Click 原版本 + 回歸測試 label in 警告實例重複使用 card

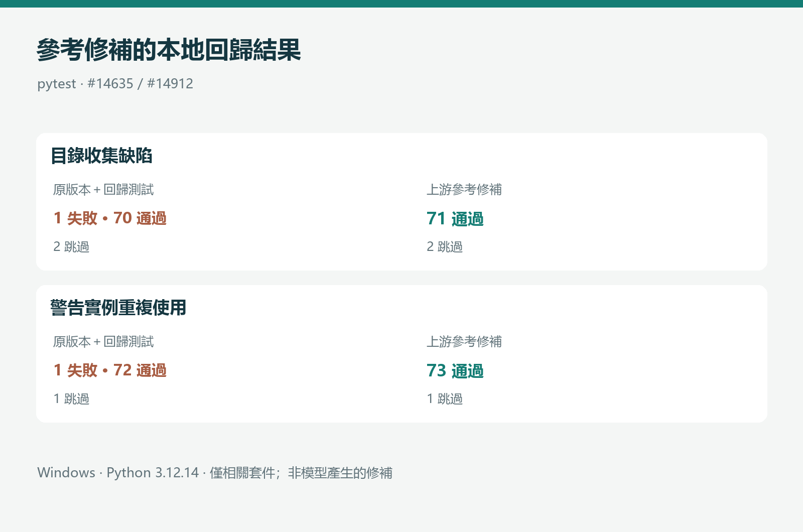103,341
